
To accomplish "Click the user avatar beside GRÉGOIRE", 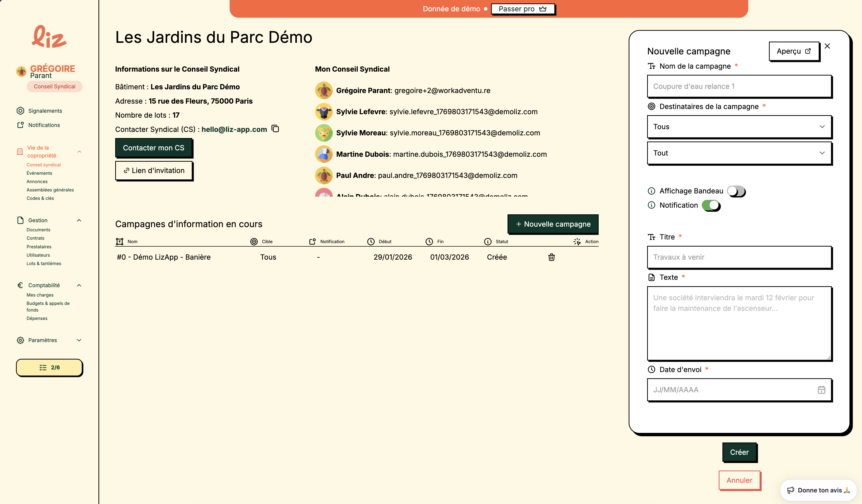I will coord(21,71).
